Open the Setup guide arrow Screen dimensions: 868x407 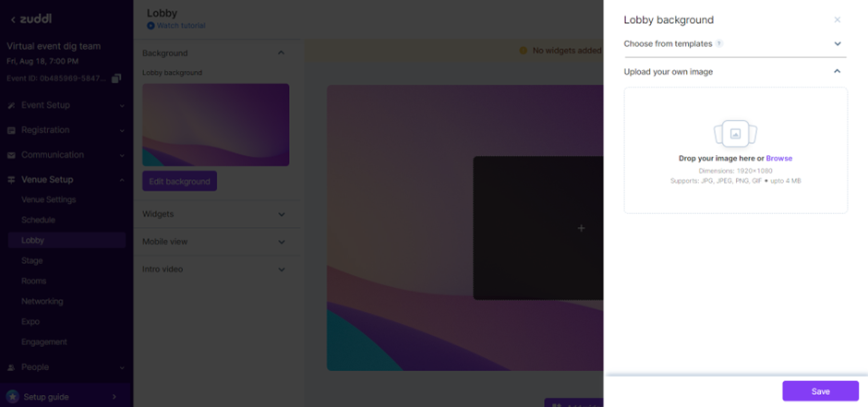[115, 397]
